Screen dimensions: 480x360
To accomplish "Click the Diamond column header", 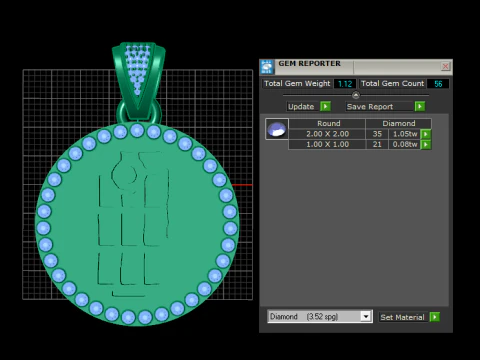I will click(399, 123).
